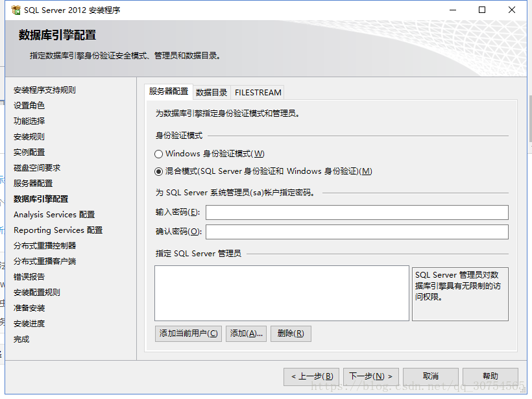This screenshot has width=532, height=399.
Task: Click the 输入密码 password field
Action: 357,213
